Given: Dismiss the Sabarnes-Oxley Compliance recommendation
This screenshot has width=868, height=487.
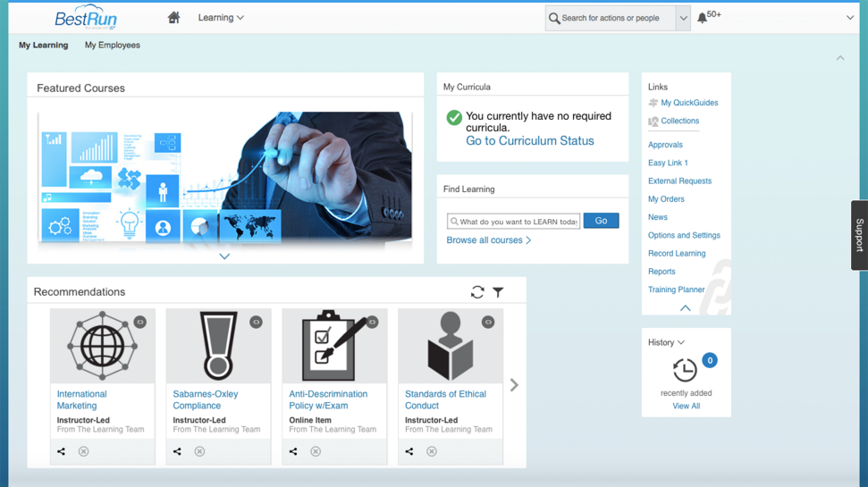Looking at the screenshot, I should tap(200, 451).
